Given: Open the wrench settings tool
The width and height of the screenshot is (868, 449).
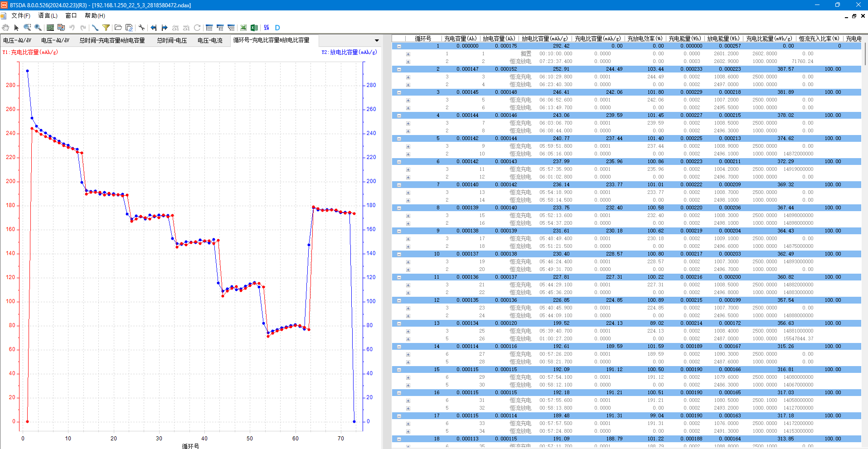Looking at the screenshot, I should point(141,28).
